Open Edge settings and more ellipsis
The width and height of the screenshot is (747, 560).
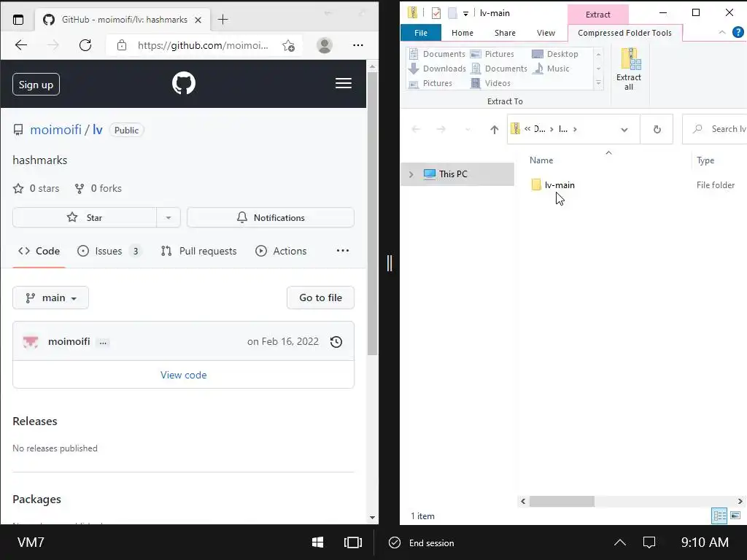point(357,45)
